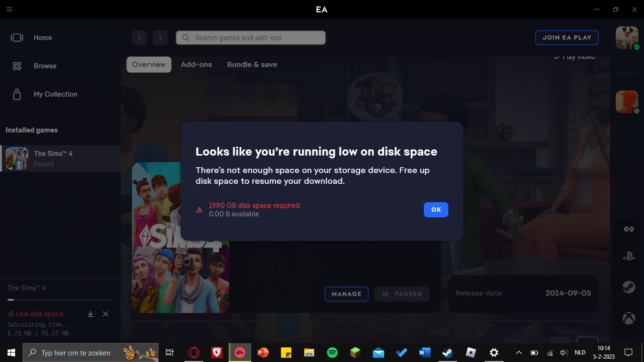The height and width of the screenshot is (362, 644).
Task: Click the PAUSED download button
Action: click(x=402, y=294)
